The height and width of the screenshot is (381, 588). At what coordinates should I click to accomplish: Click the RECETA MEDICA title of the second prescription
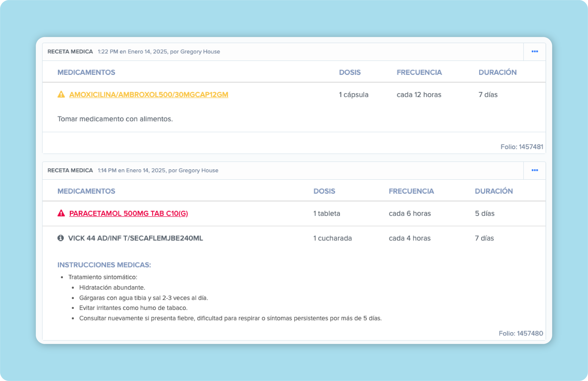click(x=70, y=170)
